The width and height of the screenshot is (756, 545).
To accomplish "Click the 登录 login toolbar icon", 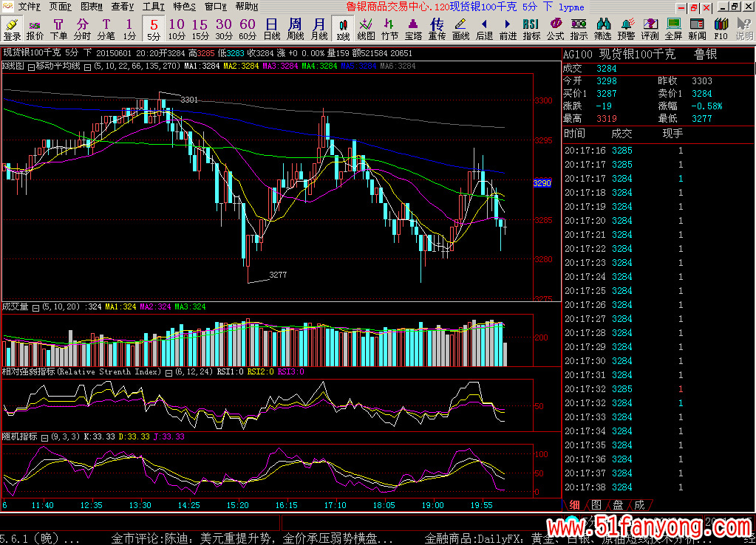I will 12,29.
